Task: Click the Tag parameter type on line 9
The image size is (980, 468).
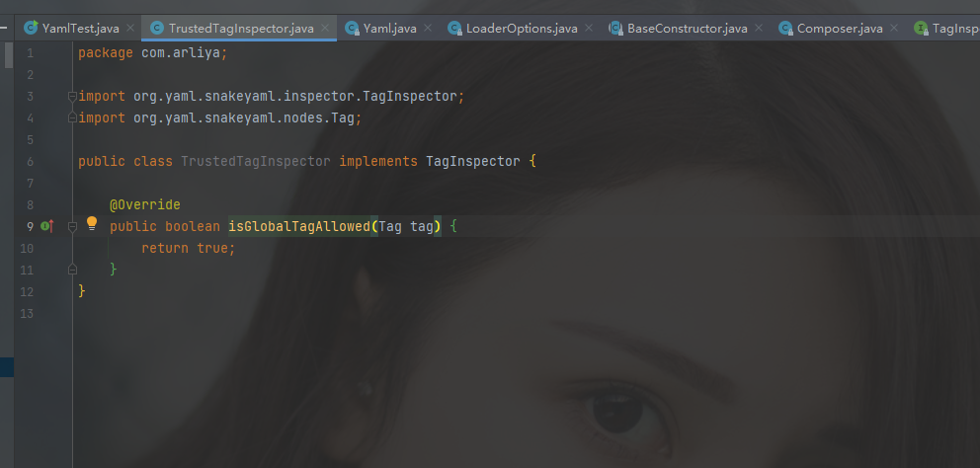Action: coord(390,226)
